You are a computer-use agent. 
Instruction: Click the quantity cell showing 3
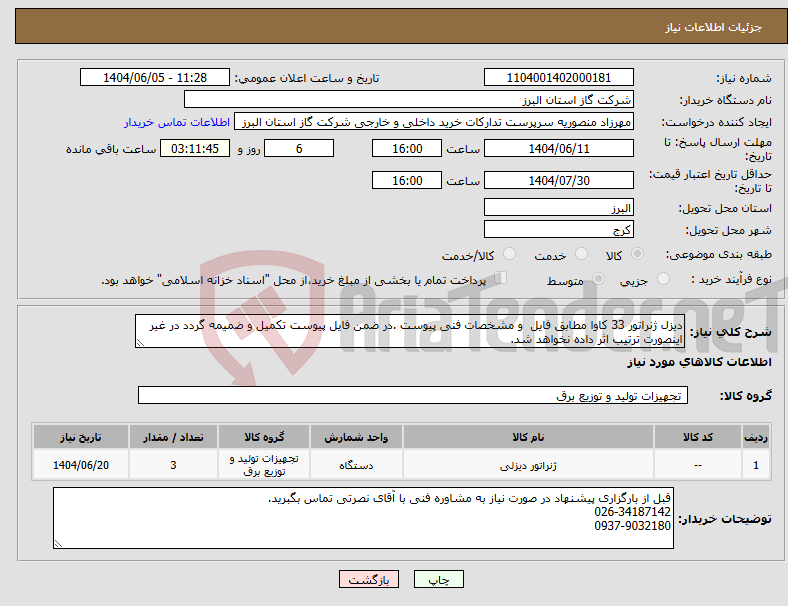pyautogui.click(x=173, y=465)
